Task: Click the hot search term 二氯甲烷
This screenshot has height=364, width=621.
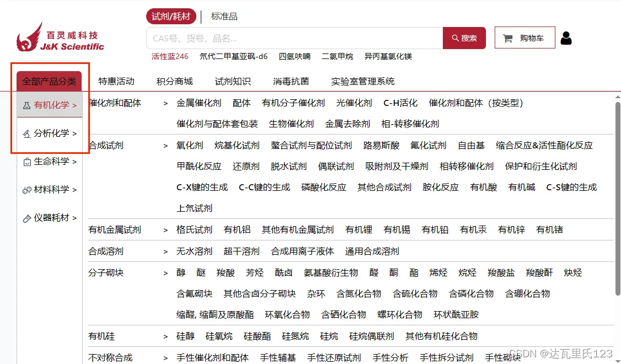Action: coord(338,56)
